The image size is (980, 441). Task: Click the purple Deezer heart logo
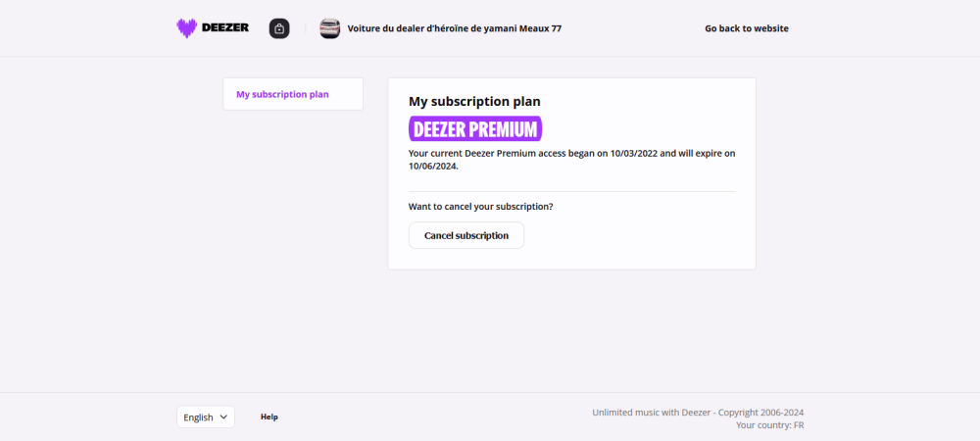point(186,28)
